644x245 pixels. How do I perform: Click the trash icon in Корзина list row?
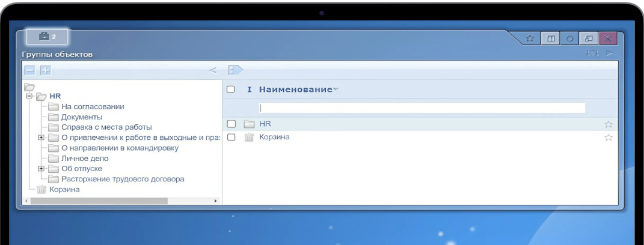249,138
